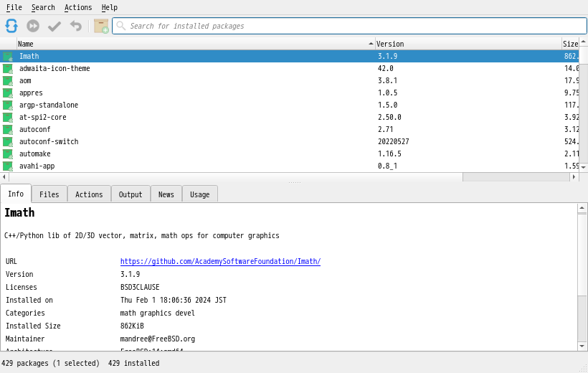Click the commit checkmark icon
Image resolution: width=588 pixels, height=373 pixels.
pyautogui.click(x=54, y=27)
